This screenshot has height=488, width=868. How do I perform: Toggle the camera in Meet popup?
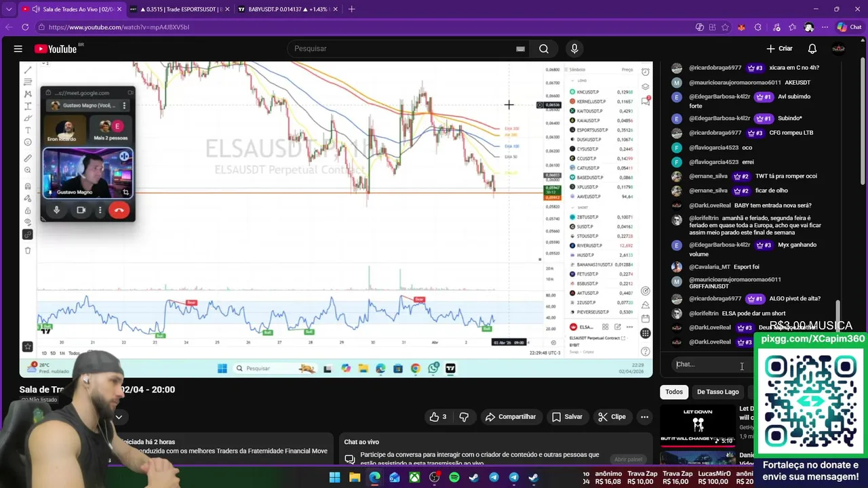[81, 210]
